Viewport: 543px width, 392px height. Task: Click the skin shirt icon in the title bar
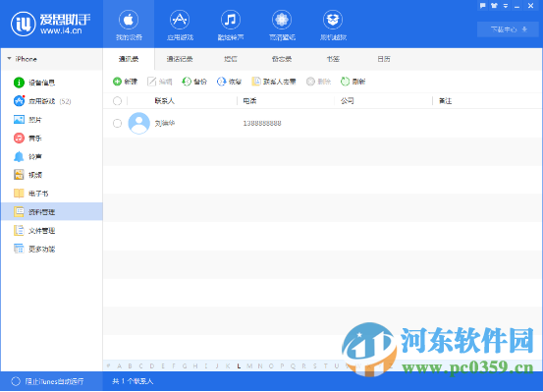[494, 6]
